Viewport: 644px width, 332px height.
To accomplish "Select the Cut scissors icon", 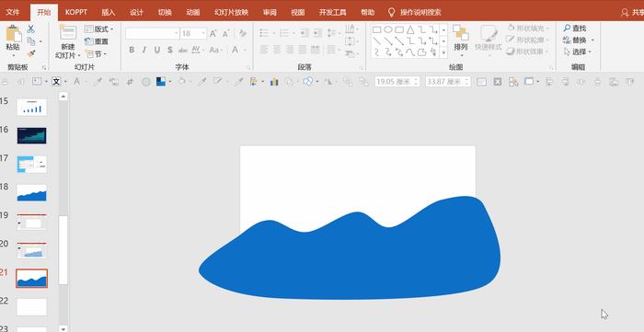I will click(30, 29).
